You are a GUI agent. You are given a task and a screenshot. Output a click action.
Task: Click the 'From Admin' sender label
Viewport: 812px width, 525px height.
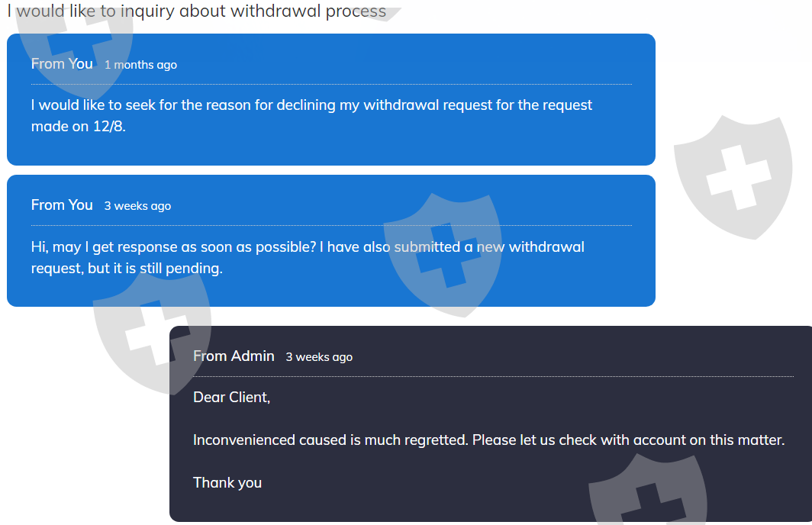[234, 356]
